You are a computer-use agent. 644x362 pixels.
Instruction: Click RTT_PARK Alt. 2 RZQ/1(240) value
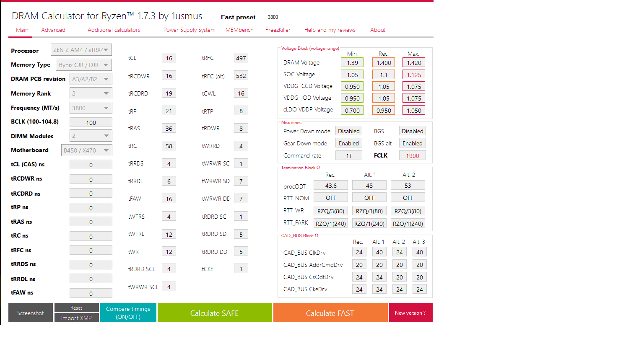coord(408,223)
